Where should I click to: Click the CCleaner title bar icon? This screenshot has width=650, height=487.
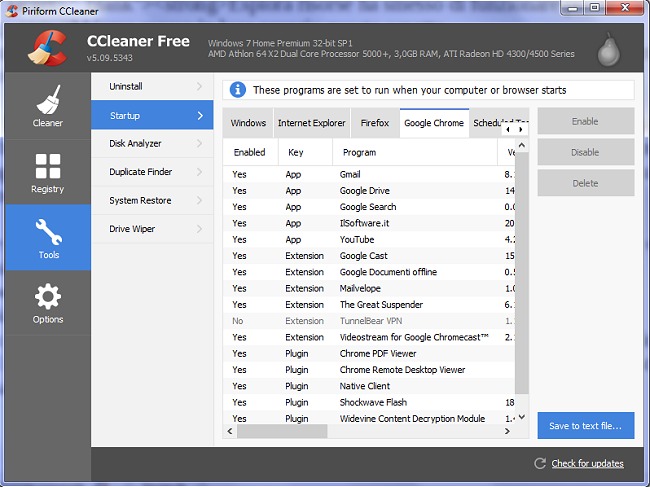click(12, 10)
